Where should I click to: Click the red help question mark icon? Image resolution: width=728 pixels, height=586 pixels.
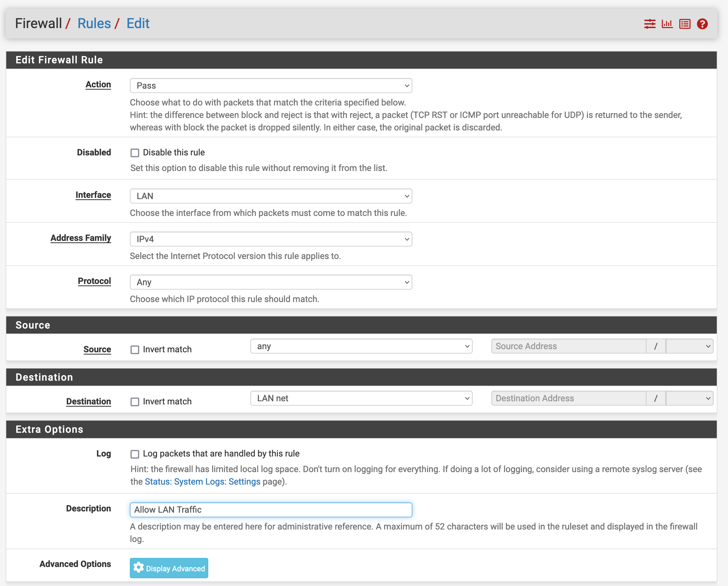[702, 24]
